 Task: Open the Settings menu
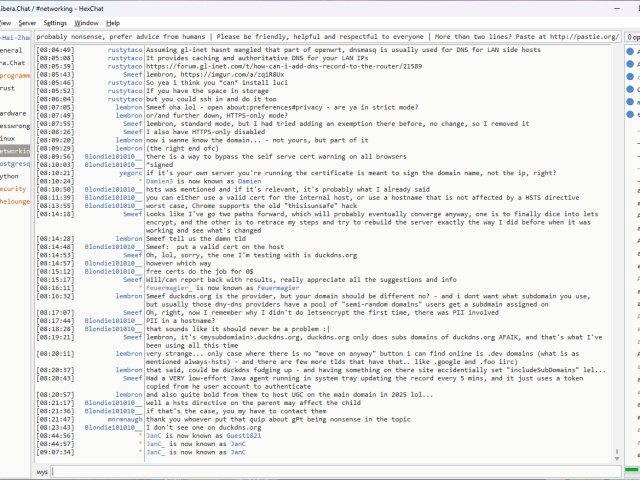55,22
